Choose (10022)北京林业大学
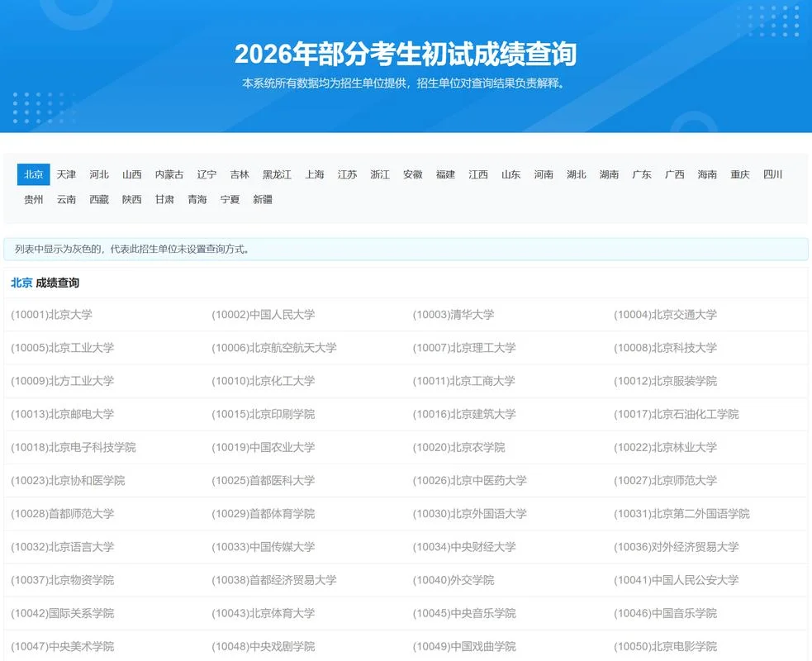812x661 pixels. tap(666, 447)
